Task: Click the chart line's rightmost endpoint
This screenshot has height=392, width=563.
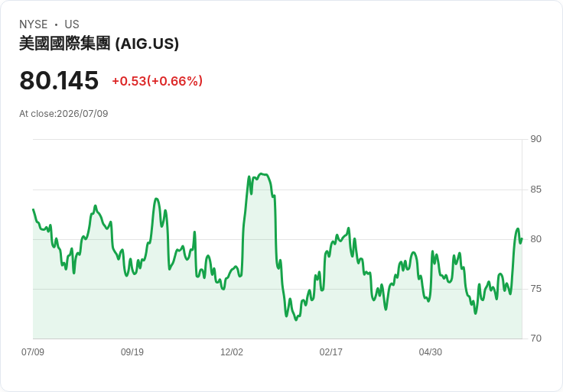Action: (522, 238)
